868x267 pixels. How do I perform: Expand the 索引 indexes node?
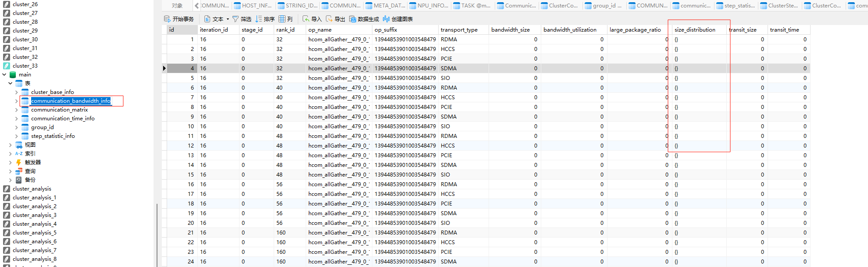pos(11,154)
